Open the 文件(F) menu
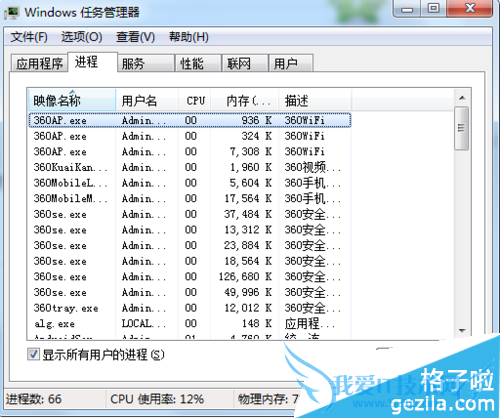 pos(29,36)
